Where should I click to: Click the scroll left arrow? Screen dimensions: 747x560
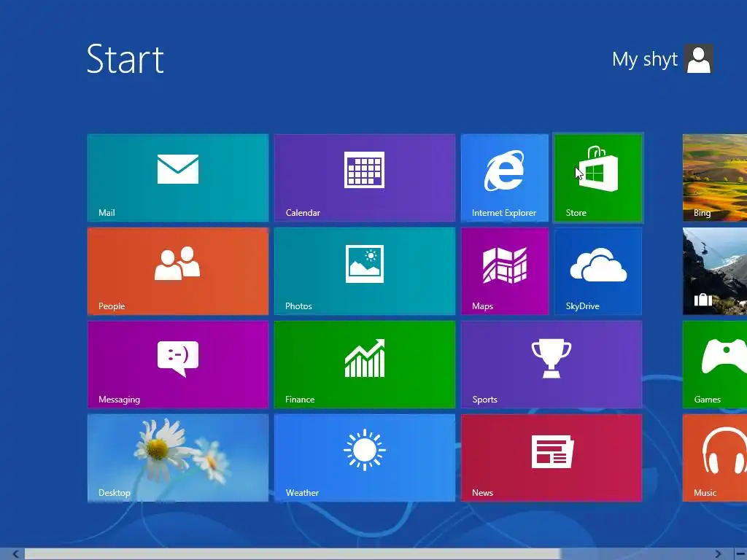pyautogui.click(x=15, y=554)
